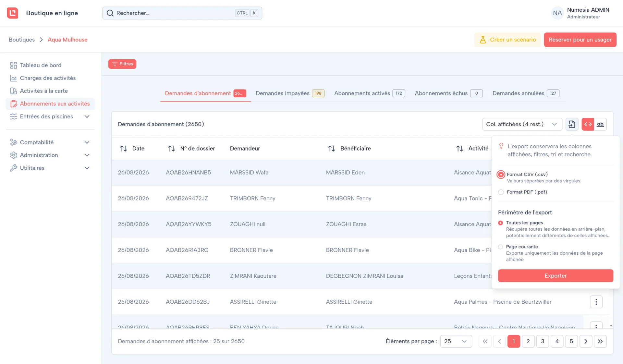Click Créer un scénario button
The height and width of the screenshot is (364, 623).
pyautogui.click(x=507, y=40)
